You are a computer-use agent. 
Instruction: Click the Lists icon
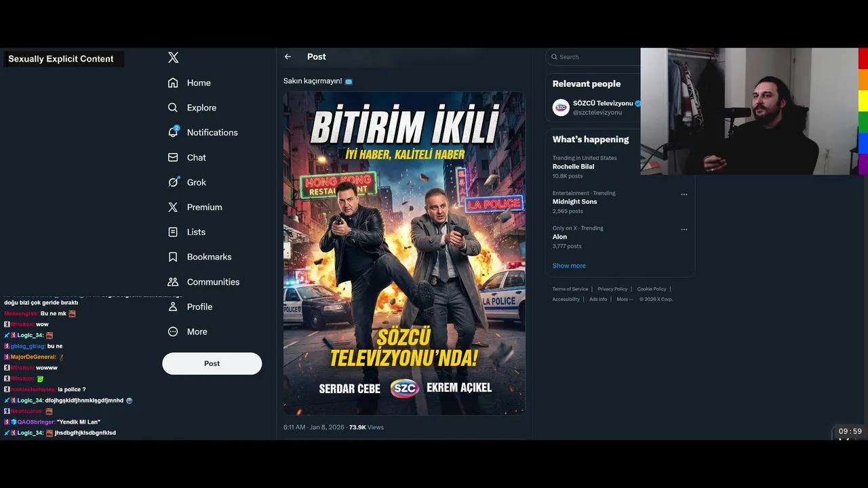coord(173,232)
